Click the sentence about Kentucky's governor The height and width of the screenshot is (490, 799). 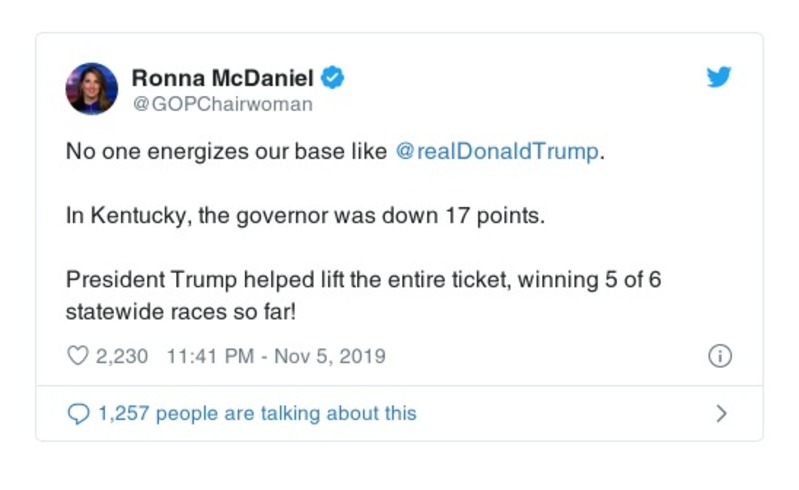coord(305,216)
